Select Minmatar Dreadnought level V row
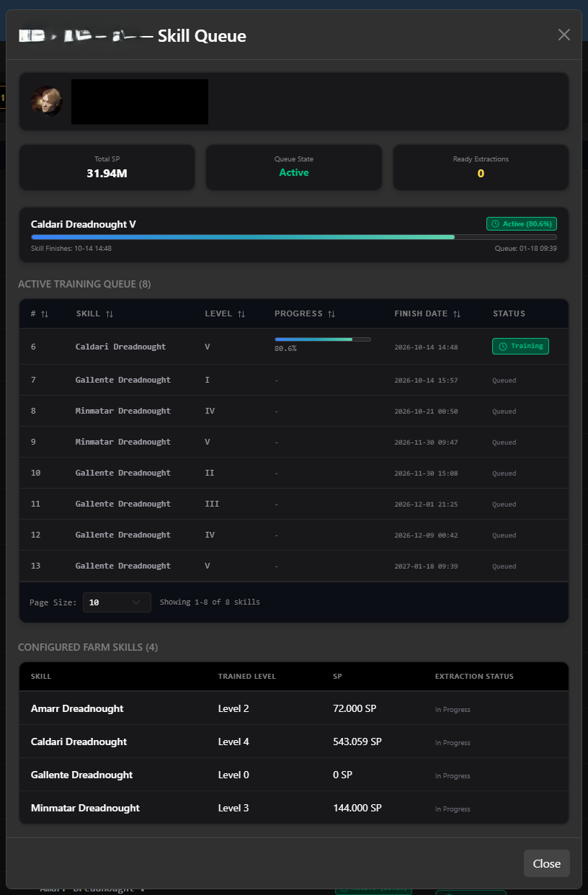The height and width of the screenshot is (895, 588). [x=294, y=442]
